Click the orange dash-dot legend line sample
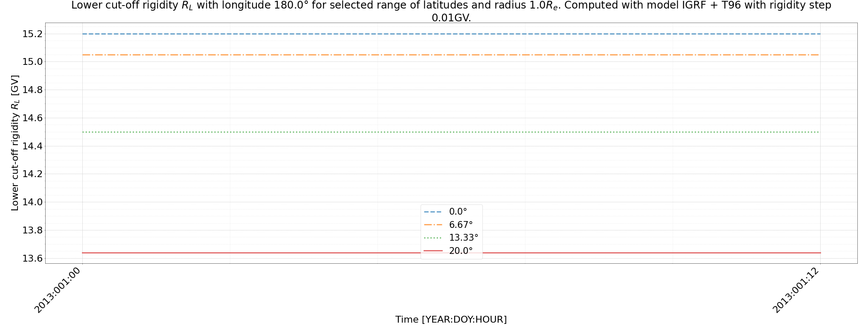 [x=433, y=225]
